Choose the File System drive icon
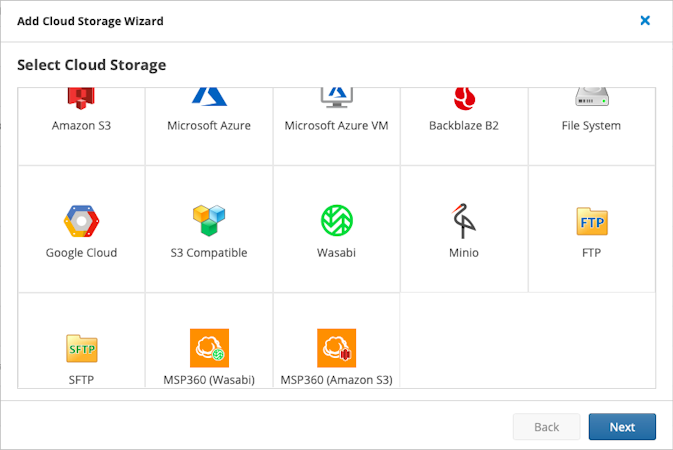 591,97
